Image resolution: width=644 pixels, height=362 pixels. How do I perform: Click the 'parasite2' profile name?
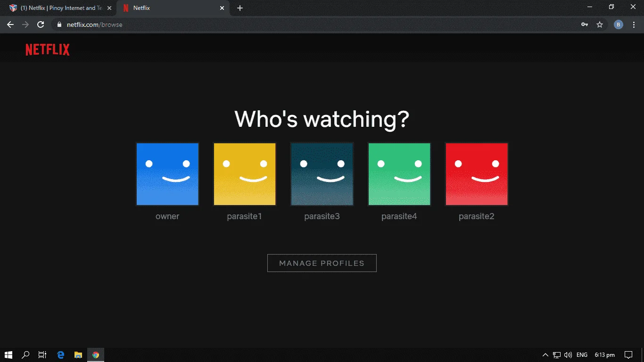[x=477, y=216]
